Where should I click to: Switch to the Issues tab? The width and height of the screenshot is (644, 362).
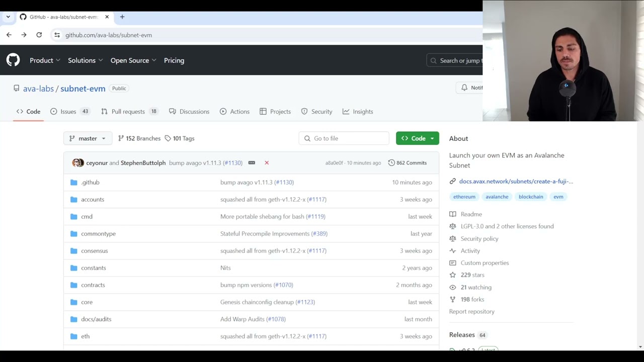tap(69, 112)
